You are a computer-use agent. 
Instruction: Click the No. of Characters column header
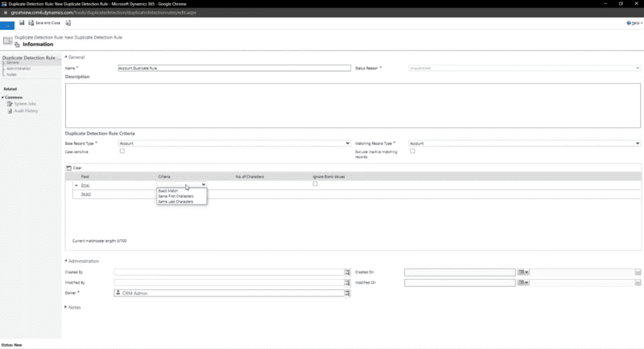pyautogui.click(x=250, y=177)
